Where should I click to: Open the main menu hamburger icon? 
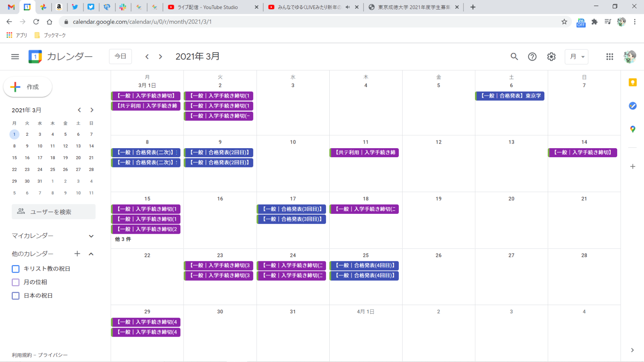pos(15,57)
